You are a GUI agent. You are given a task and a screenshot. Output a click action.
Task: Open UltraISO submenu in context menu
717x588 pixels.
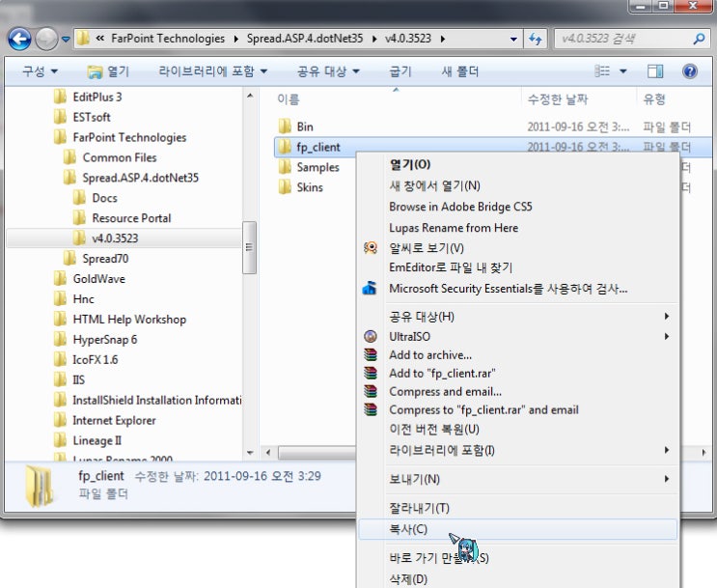pos(517,337)
